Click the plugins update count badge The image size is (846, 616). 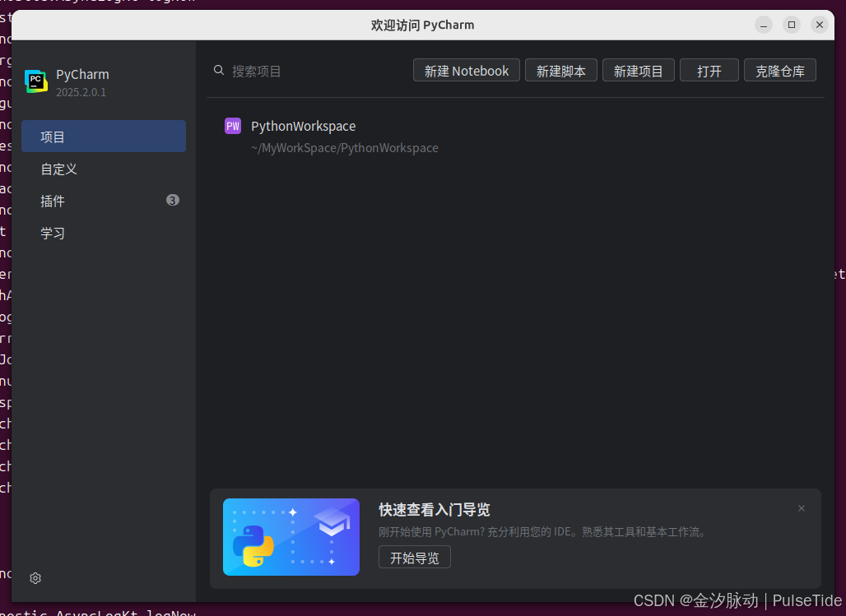(172, 200)
